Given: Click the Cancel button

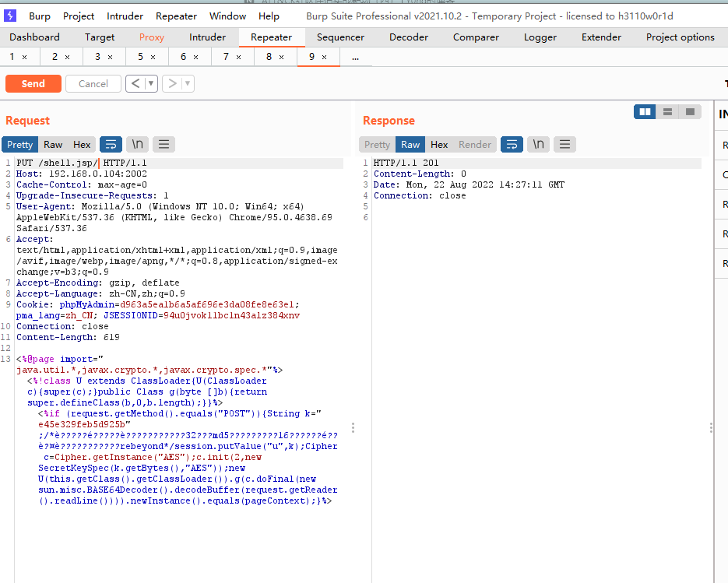Looking at the screenshot, I should 93,83.
